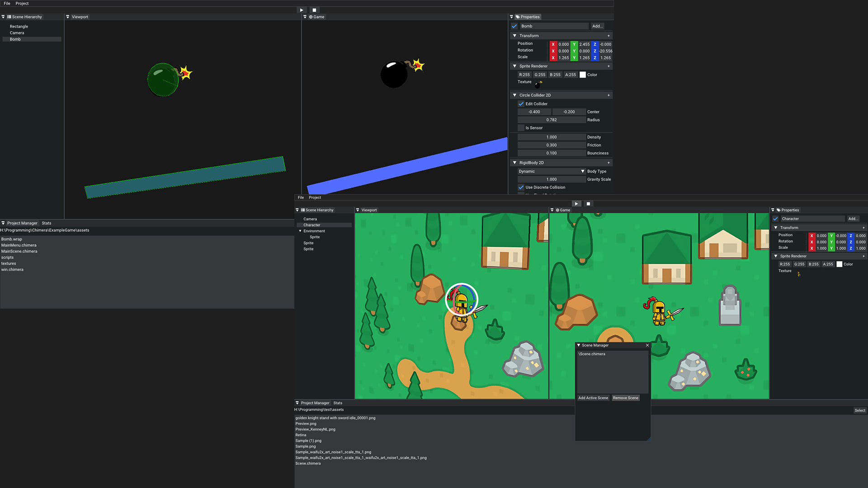Open the Body Type Dynamic dropdown

point(552,171)
